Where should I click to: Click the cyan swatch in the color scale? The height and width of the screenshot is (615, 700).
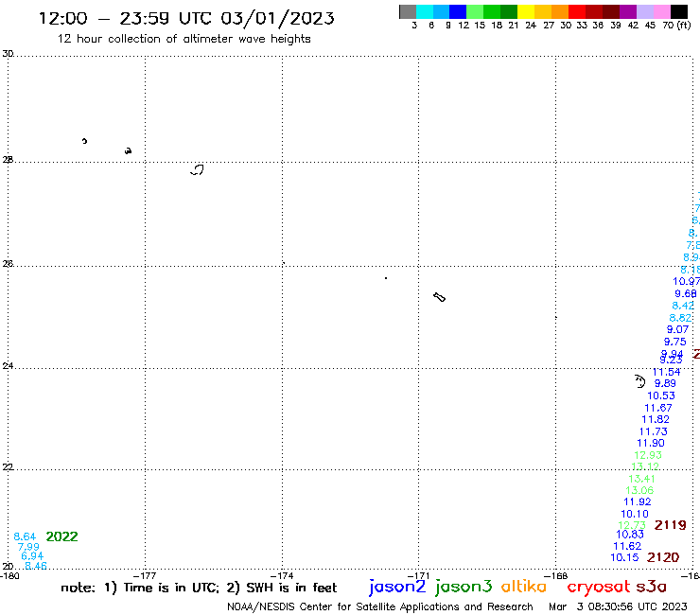click(425, 11)
